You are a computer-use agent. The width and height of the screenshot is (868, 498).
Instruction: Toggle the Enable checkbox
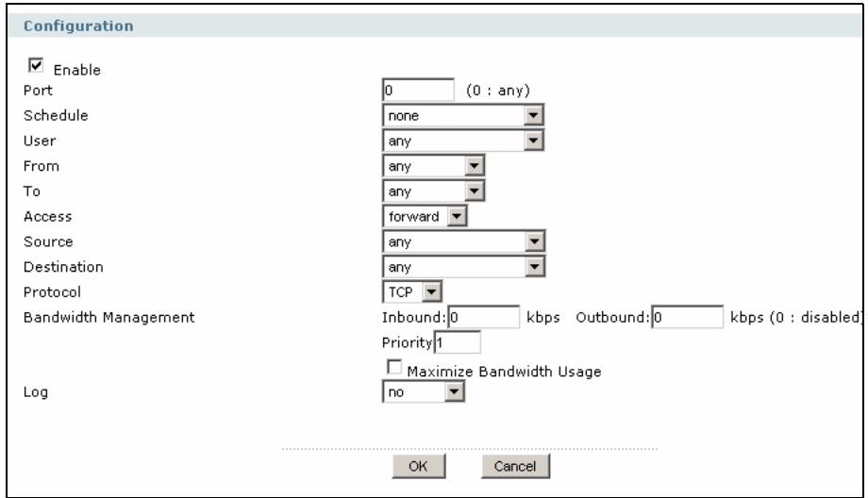click(36, 65)
